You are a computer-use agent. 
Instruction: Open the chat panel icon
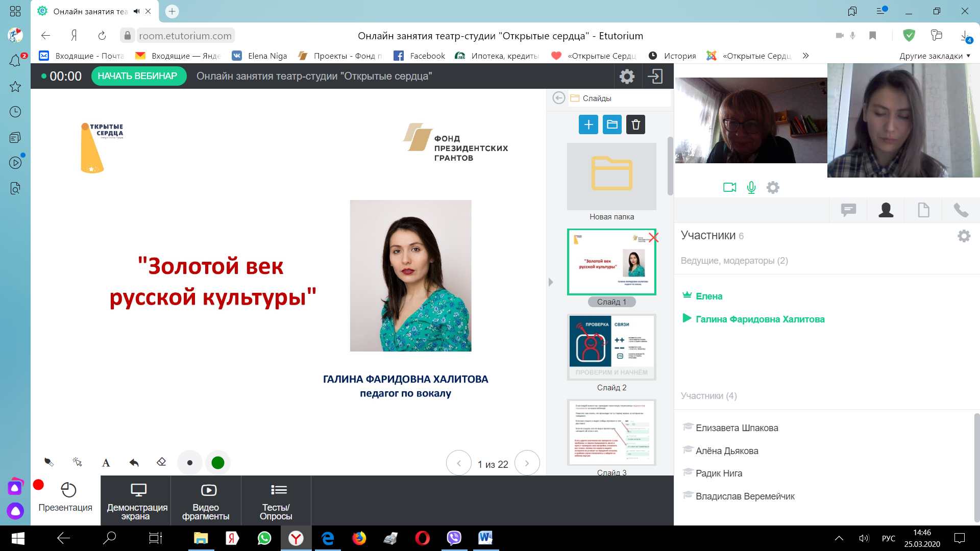848,210
